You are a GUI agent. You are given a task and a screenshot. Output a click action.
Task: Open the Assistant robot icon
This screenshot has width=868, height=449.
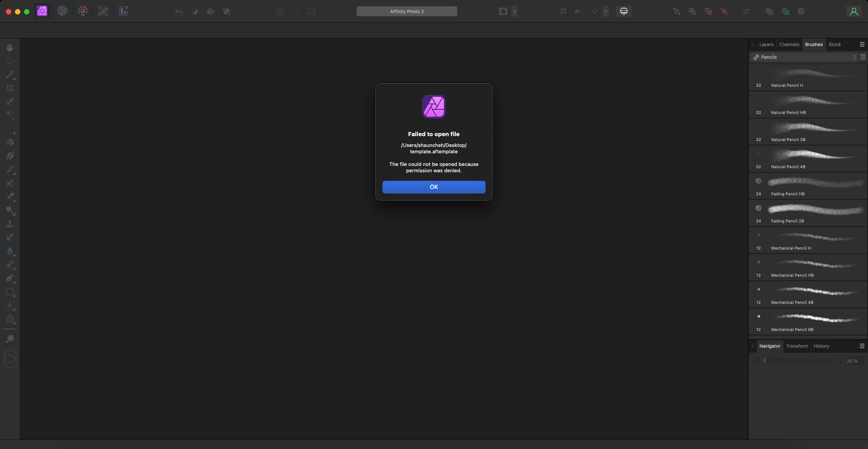point(624,11)
